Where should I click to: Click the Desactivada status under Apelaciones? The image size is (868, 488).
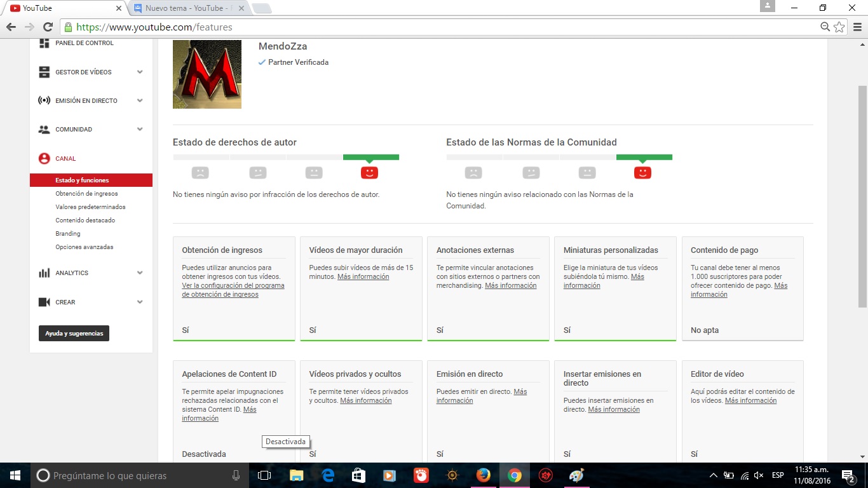[204, 454]
